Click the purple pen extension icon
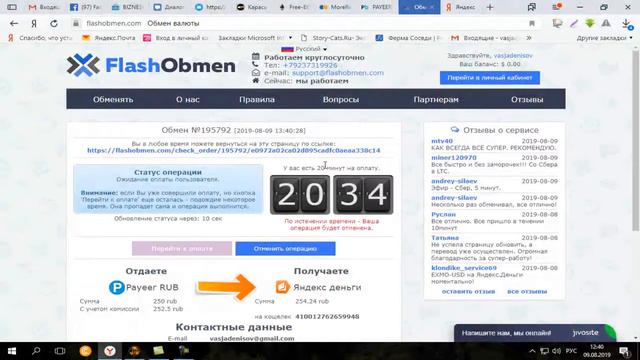 tap(574, 24)
